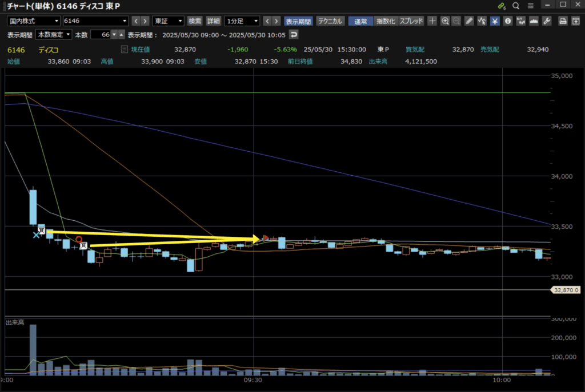Go to previous stock code
This screenshot has height=392, width=585.
pyautogui.click(x=136, y=21)
